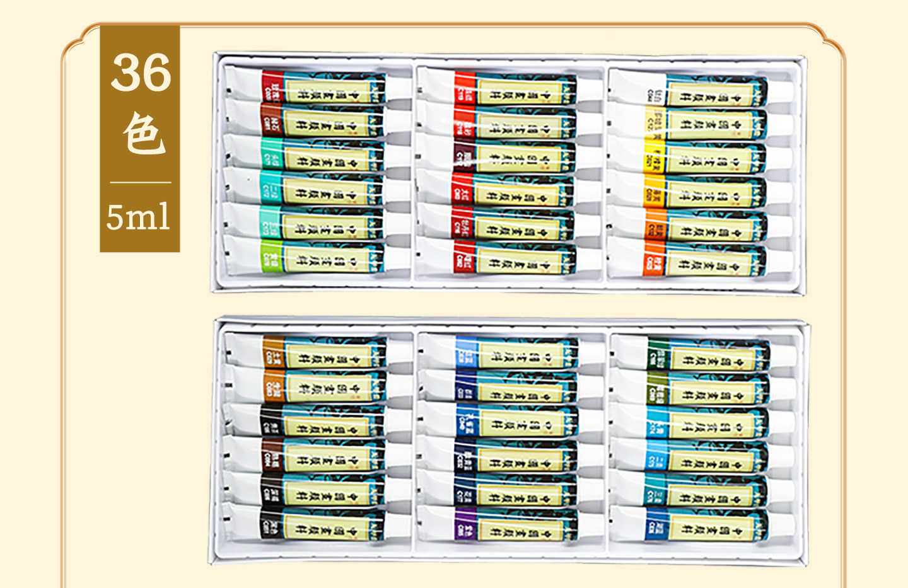Image resolution: width=908 pixels, height=588 pixels.
Task: Click the "色" character on the brown label
Action: click(144, 134)
